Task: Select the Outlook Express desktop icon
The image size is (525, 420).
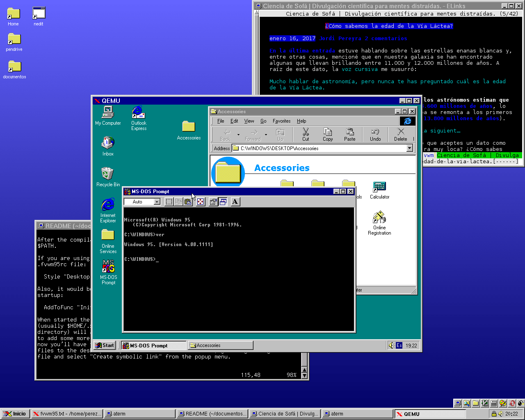Action: coord(139,119)
